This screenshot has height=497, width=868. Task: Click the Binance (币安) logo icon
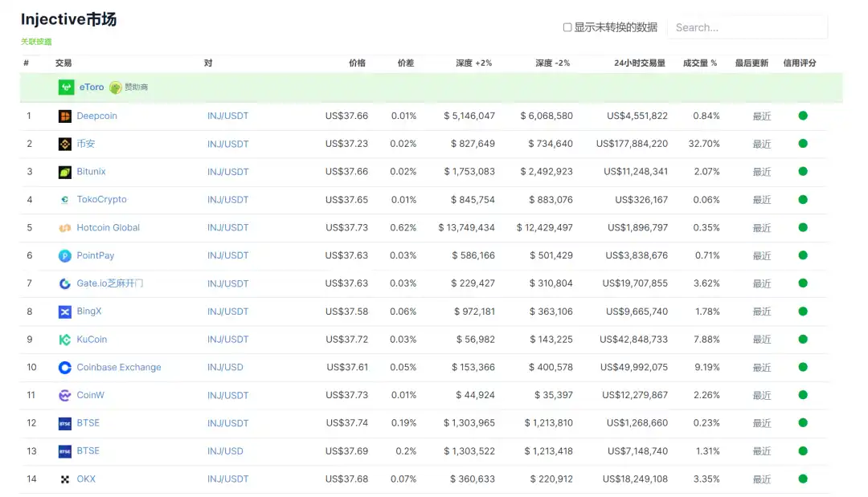click(x=65, y=145)
